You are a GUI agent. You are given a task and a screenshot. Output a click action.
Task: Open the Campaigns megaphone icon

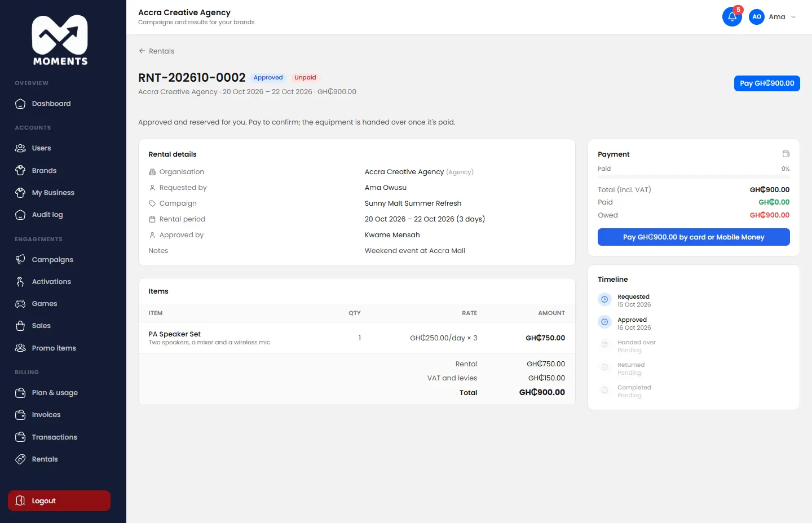(x=20, y=259)
